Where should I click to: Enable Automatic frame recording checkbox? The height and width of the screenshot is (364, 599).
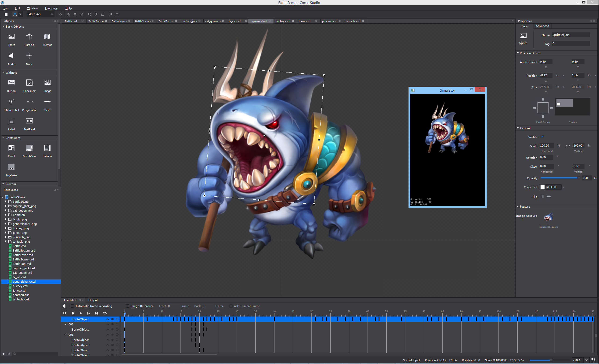pyautogui.click(x=72, y=306)
